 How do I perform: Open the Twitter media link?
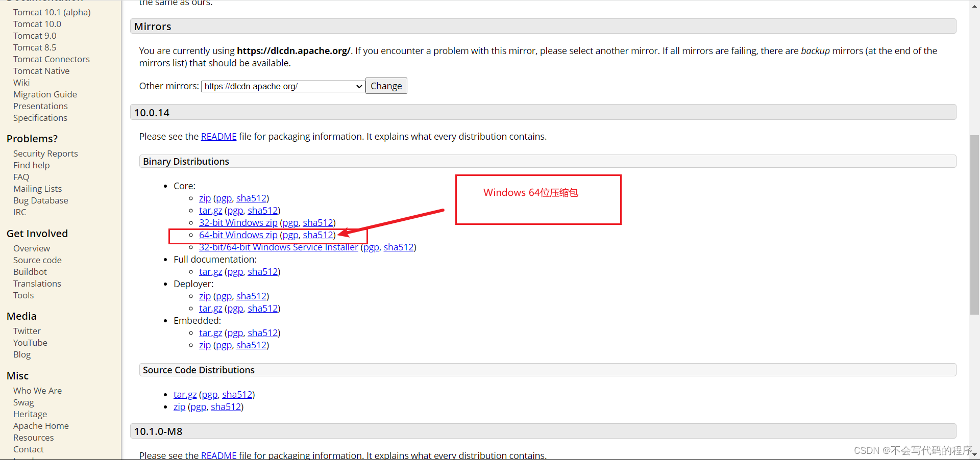[27, 331]
